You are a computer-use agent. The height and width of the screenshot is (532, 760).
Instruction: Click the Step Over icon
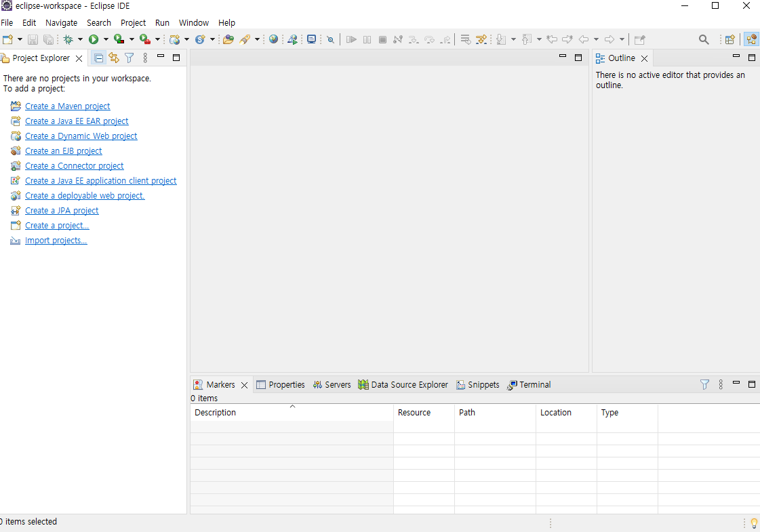pyautogui.click(x=429, y=39)
